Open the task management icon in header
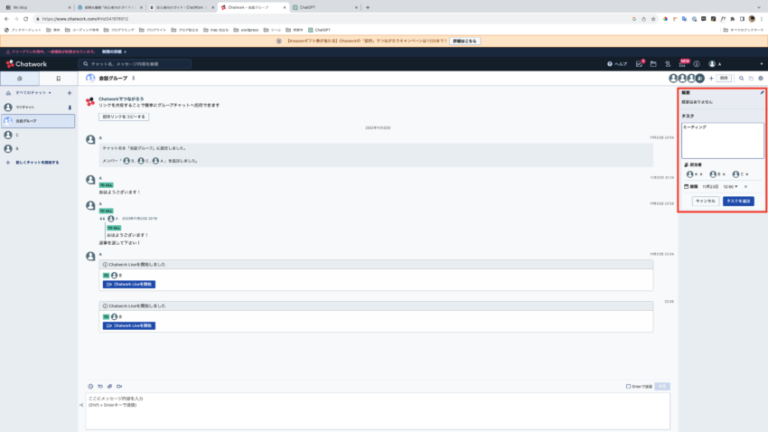The height and width of the screenshot is (432, 768). [x=639, y=64]
